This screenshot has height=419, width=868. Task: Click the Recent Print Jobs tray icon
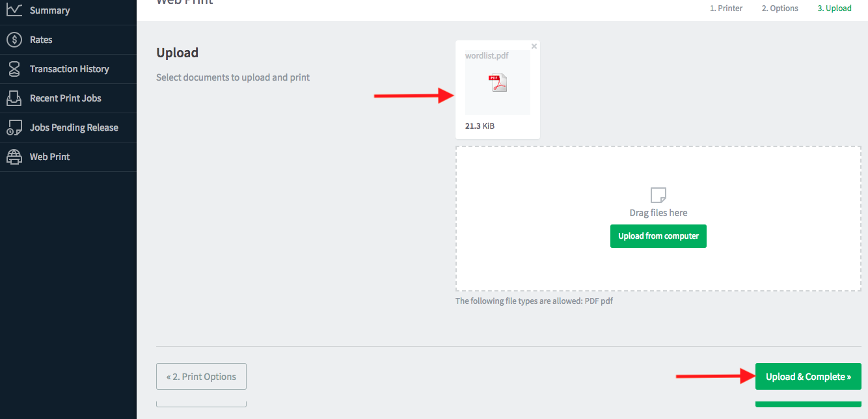(14, 98)
